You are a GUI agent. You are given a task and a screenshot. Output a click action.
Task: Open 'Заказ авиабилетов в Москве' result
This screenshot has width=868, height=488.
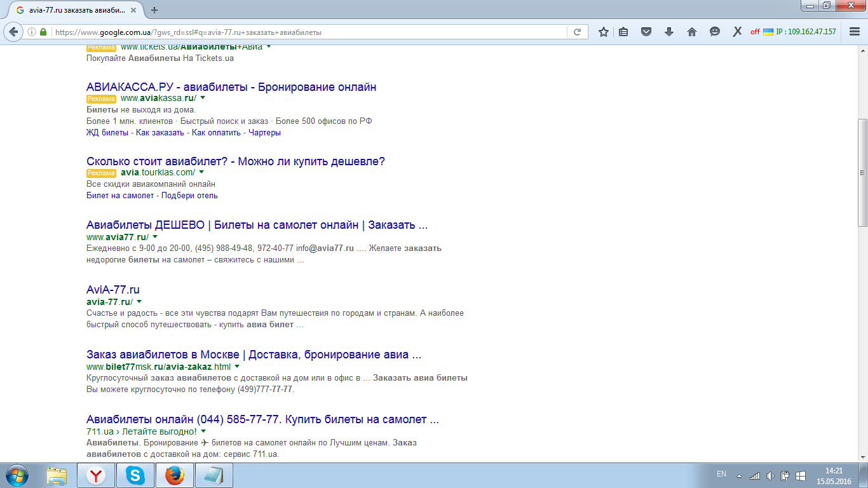[x=254, y=355]
